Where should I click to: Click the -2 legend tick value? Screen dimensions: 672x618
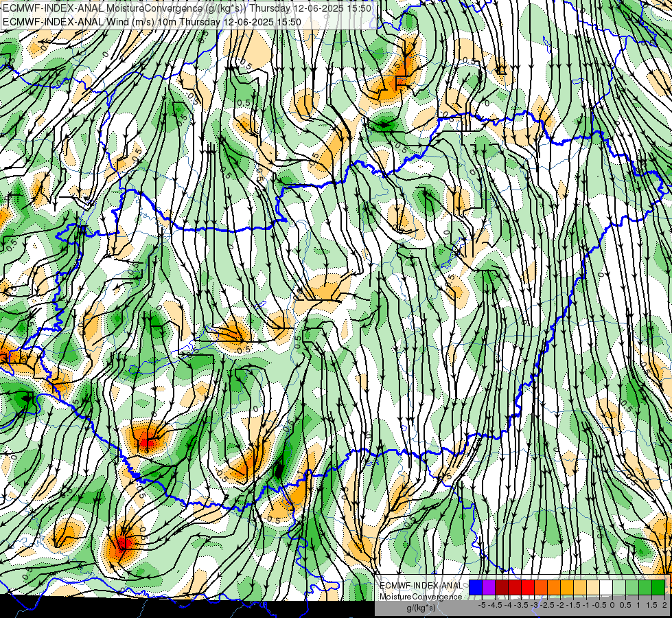pos(561,605)
